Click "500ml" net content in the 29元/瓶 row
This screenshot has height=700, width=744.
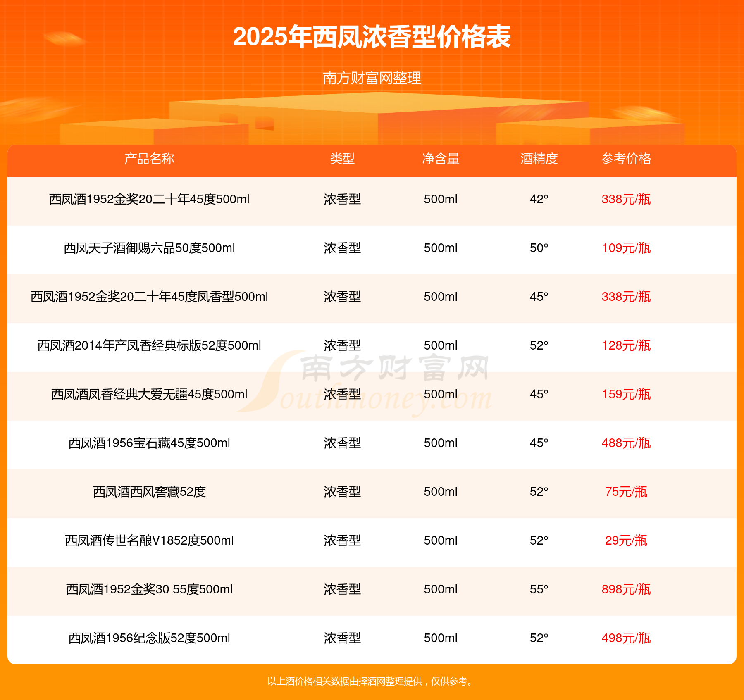[x=441, y=540]
